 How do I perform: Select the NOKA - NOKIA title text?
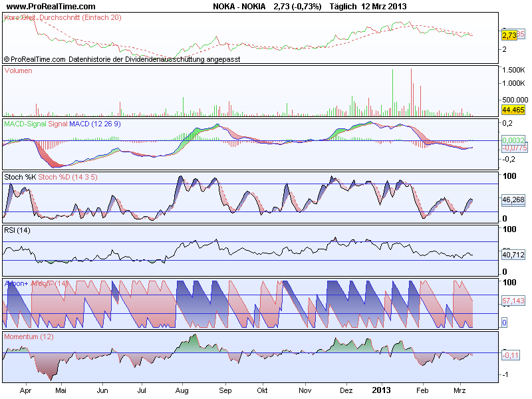(239, 7)
